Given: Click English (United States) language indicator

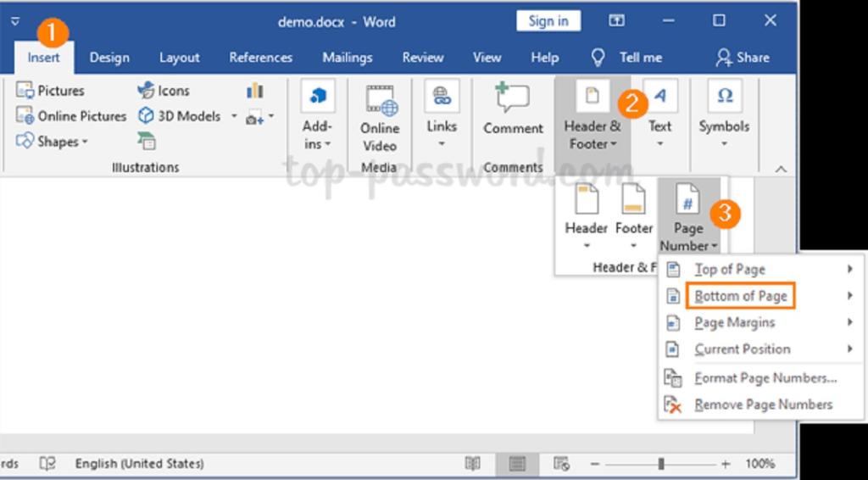Looking at the screenshot, I should [x=139, y=463].
